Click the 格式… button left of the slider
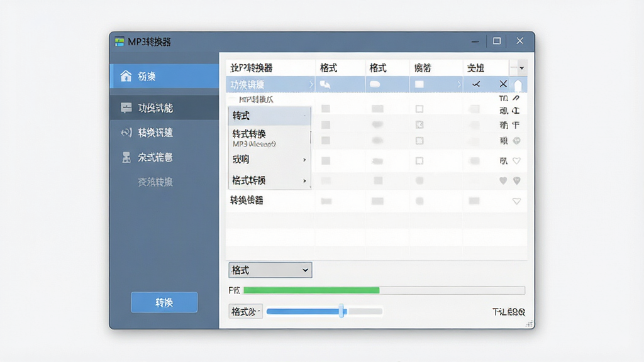Screen dimensions: 644x362 pyautogui.click(x=246, y=312)
